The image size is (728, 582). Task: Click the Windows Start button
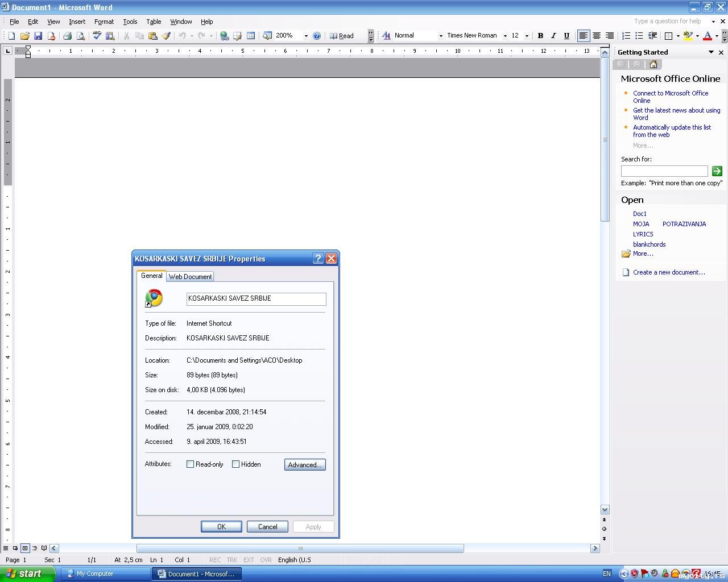[27, 573]
